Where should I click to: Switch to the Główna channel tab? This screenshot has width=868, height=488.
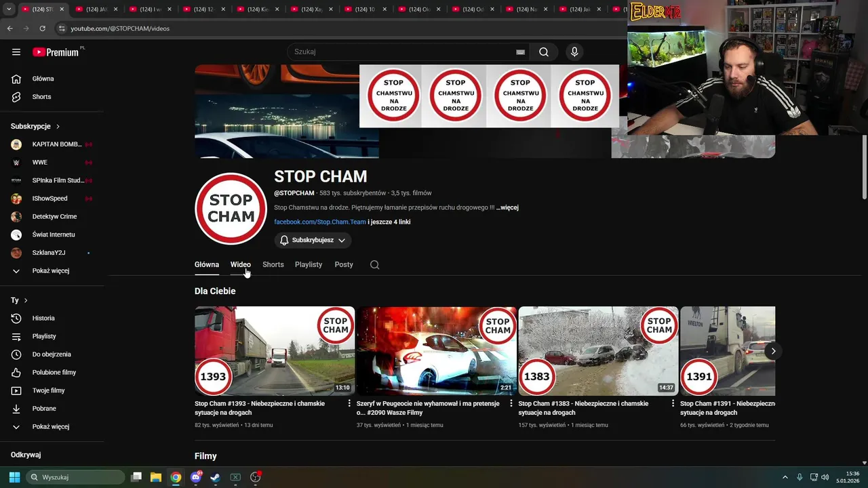pos(207,264)
